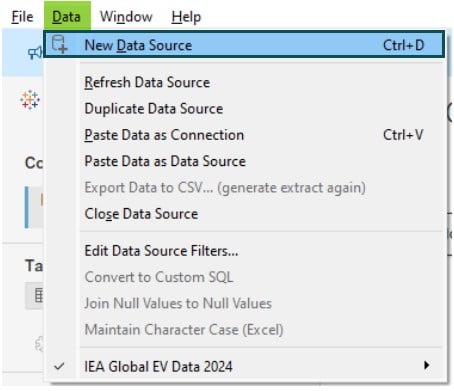Click Export Data to CSV entry

[225, 188]
